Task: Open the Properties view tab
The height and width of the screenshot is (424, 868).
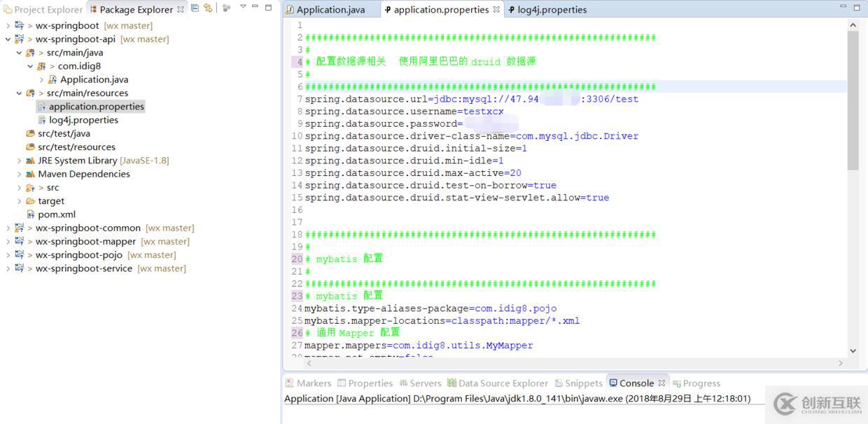Action: coord(365,383)
